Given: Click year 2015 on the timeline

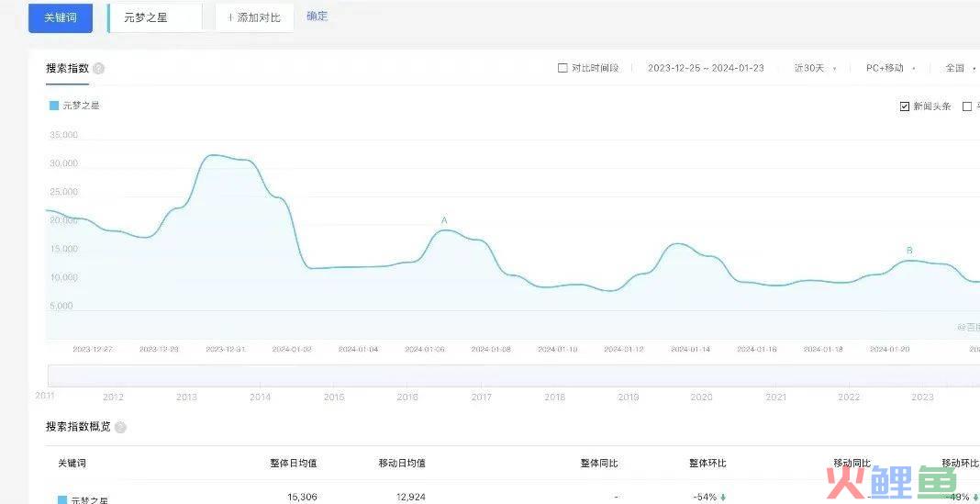Looking at the screenshot, I should 334,398.
